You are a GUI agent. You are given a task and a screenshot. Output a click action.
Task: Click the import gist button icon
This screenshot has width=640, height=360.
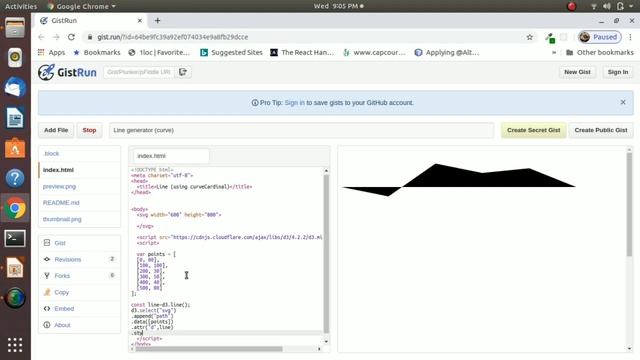click(183, 72)
